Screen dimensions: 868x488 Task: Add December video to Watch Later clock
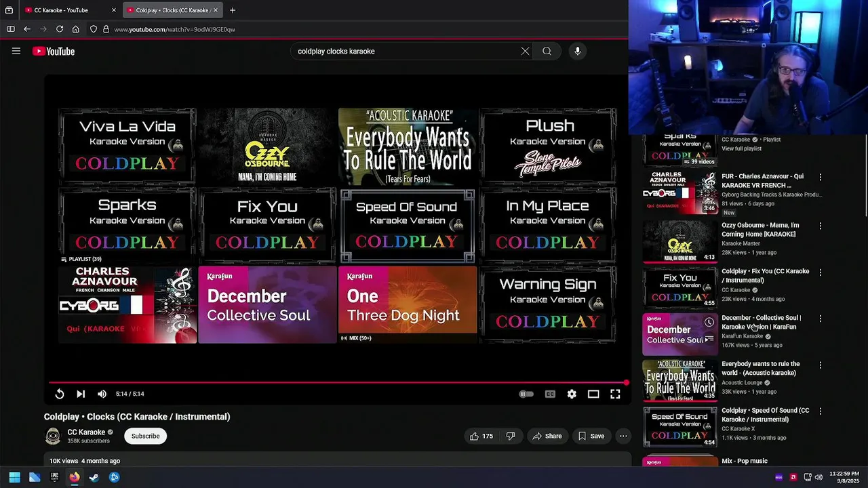pyautogui.click(x=709, y=323)
